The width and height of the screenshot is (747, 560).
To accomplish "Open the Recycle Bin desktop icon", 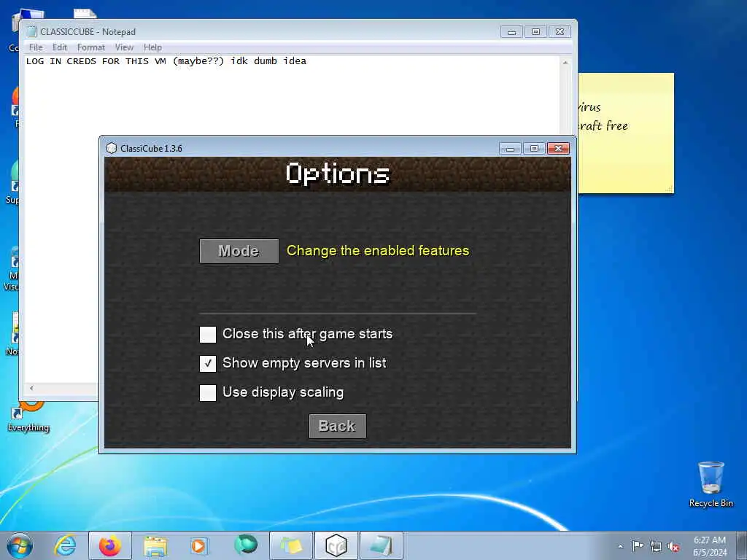I will click(711, 484).
